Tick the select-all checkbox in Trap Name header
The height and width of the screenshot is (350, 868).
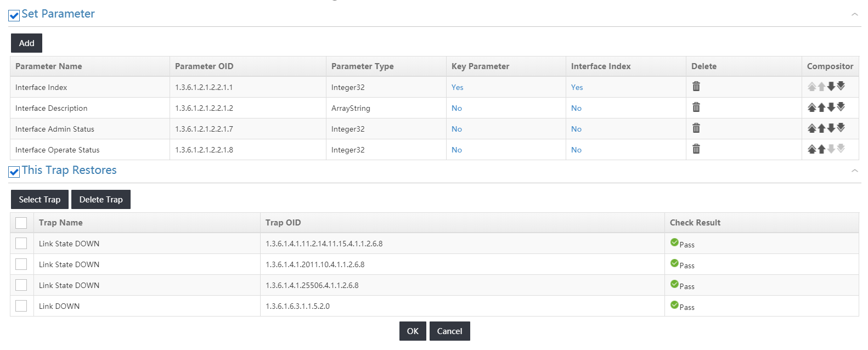click(21, 223)
